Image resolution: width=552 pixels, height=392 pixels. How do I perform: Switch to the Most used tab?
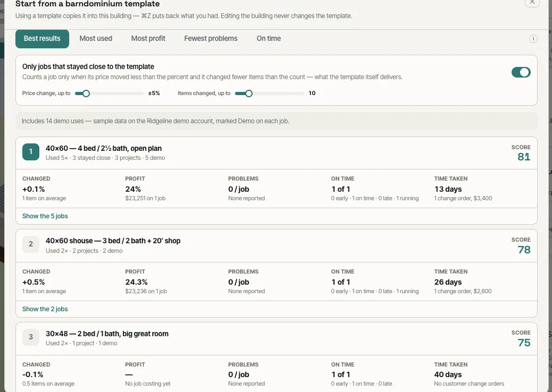coord(96,39)
